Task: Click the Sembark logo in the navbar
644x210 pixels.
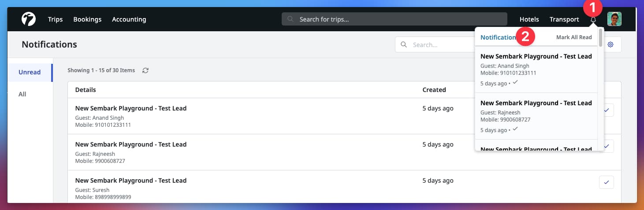Action: click(29, 19)
